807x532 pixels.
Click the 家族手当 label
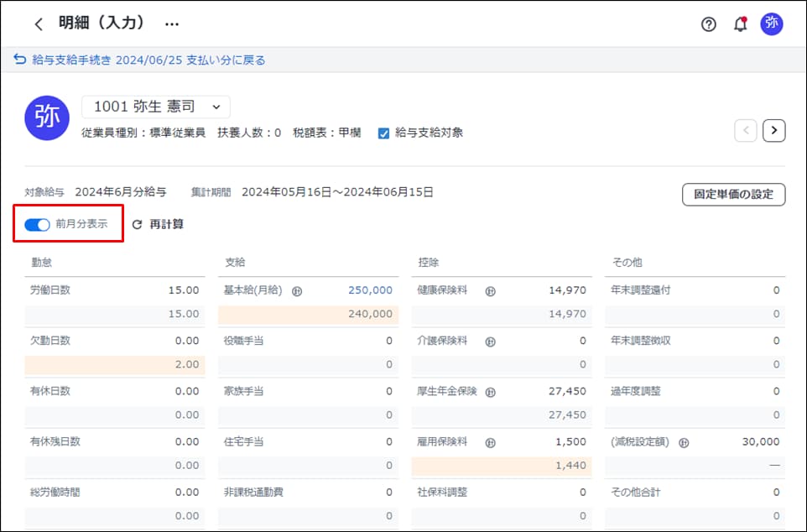pyautogui.click(x=244, y=391)
